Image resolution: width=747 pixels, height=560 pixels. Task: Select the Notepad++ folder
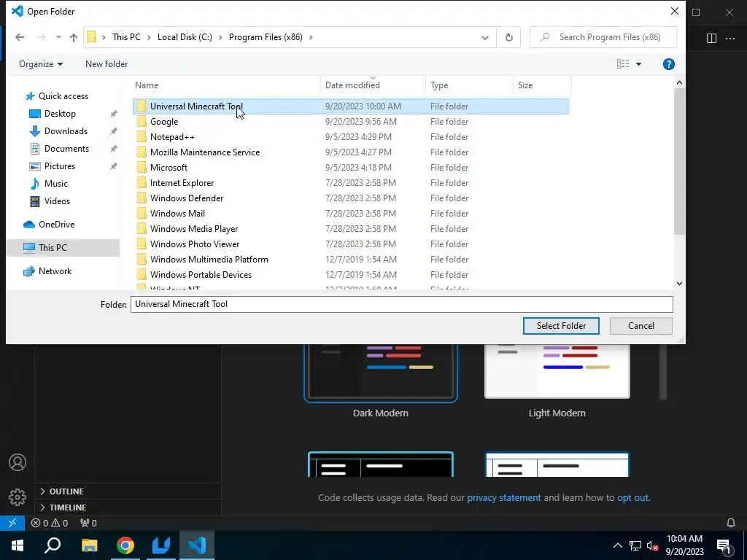[x=351, y=136]
